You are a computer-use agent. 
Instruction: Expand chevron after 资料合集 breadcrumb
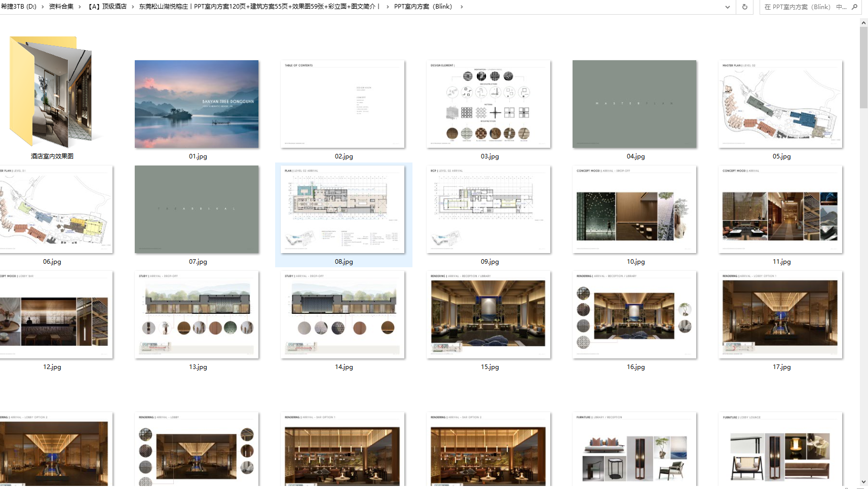(80, 7)
